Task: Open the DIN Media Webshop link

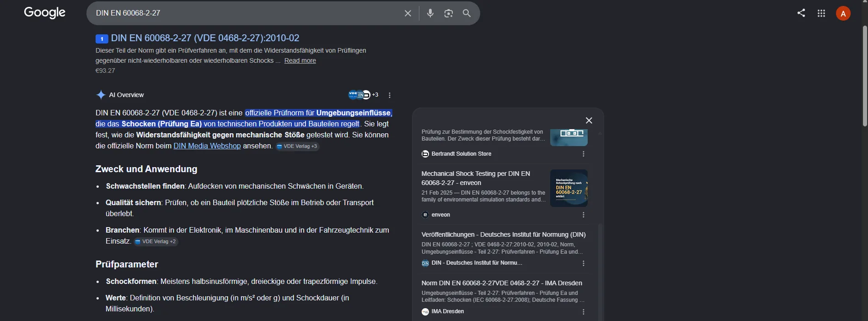Action: pos(207,146)
